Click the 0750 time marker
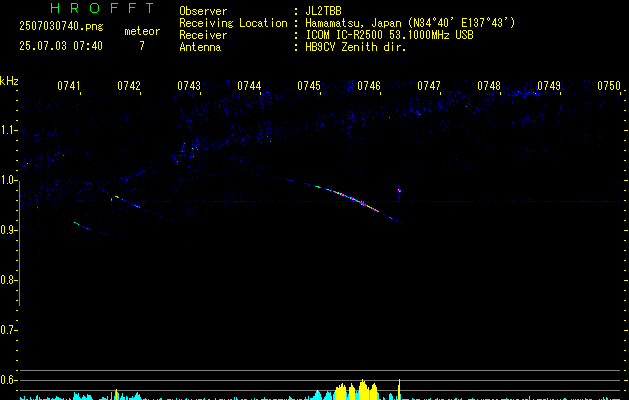Image resolution: width=629 pixels, height=400 pixels. (609, 86)
